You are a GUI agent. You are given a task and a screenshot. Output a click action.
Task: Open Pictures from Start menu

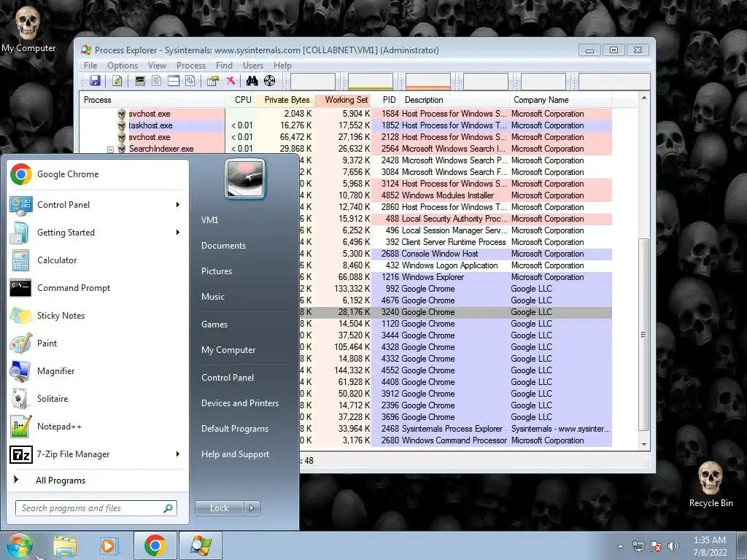[x=217, y=271]
